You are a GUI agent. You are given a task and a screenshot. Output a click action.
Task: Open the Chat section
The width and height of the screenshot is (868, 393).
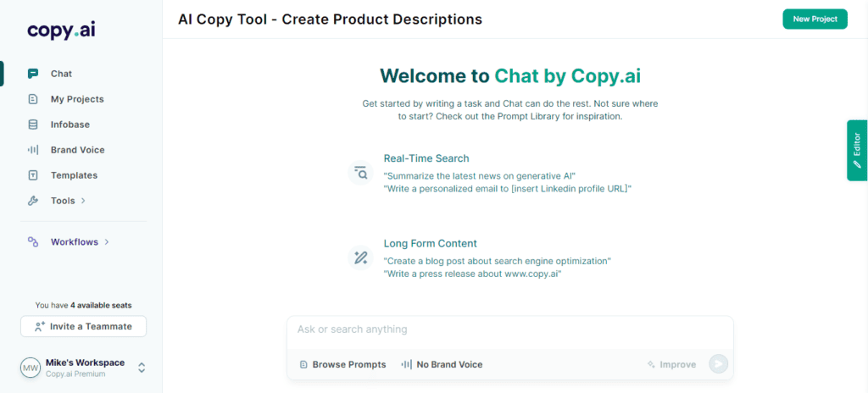[61, 74]
